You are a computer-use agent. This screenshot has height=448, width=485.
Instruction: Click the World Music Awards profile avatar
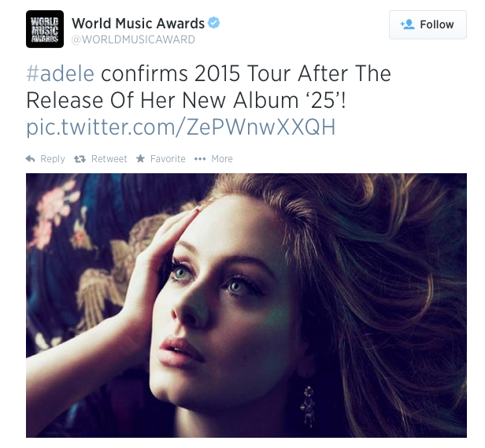pyautogui.click(x=45, y=29)
